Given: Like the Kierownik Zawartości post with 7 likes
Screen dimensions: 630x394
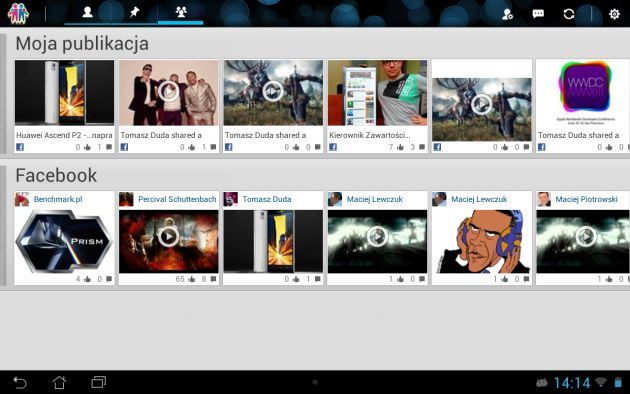Looking at the screenshot, I should 400,147.
